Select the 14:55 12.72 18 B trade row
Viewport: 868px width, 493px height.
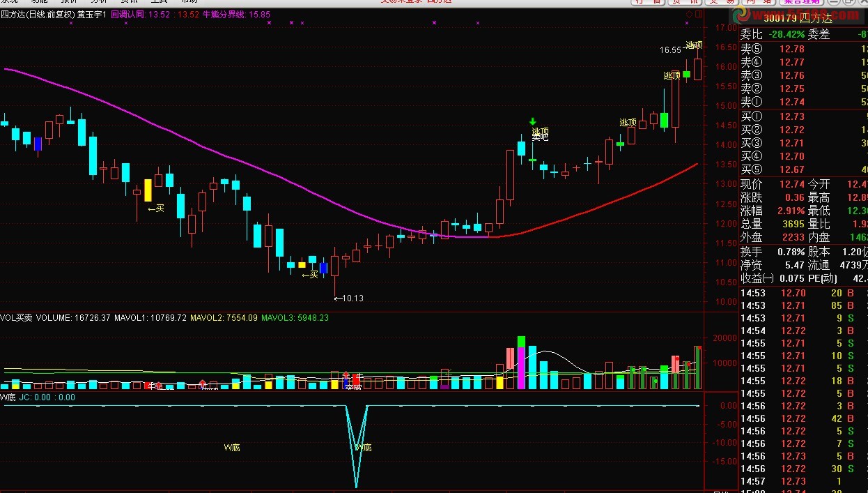(804, 381)
